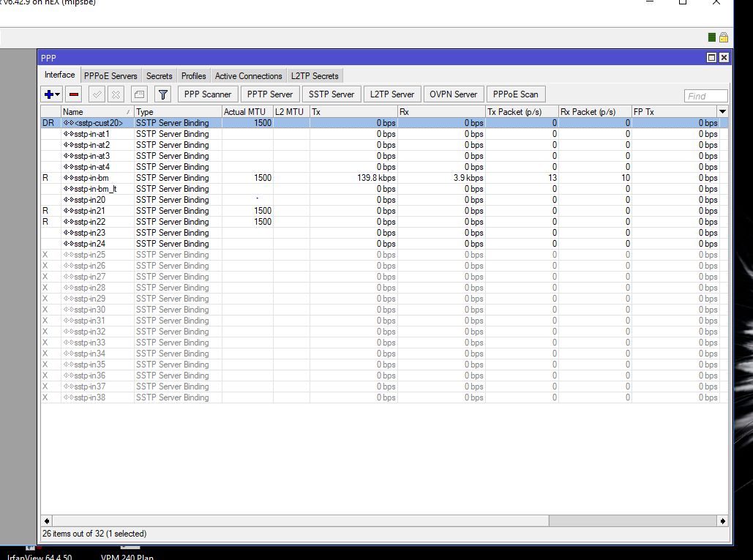The height and width of the screenshot is (560, 753).
Task: Click the interface icon of sstp-in-at1
Action: coord(69,134)
